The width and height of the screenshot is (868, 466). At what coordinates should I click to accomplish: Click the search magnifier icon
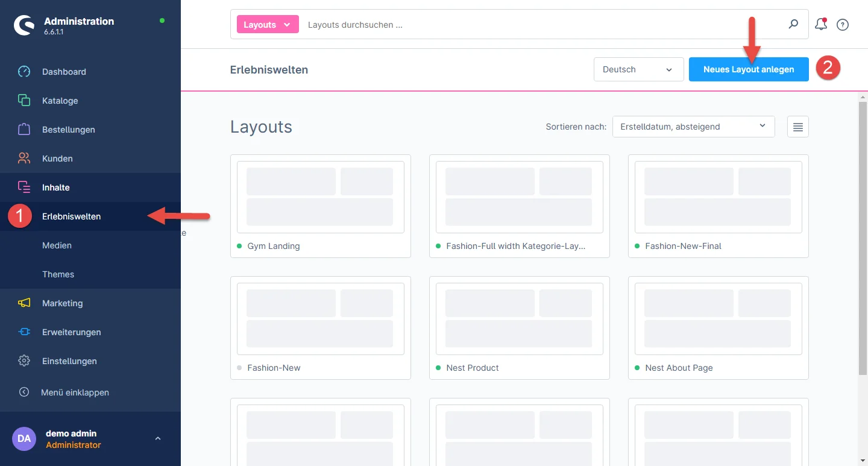pyautogui.click(x=793, y=25)
